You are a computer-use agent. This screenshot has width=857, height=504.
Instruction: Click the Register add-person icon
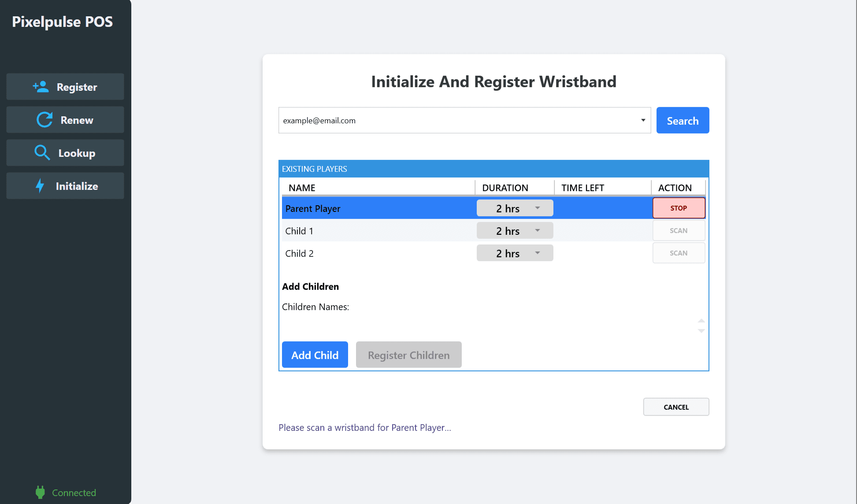point(40,87)
